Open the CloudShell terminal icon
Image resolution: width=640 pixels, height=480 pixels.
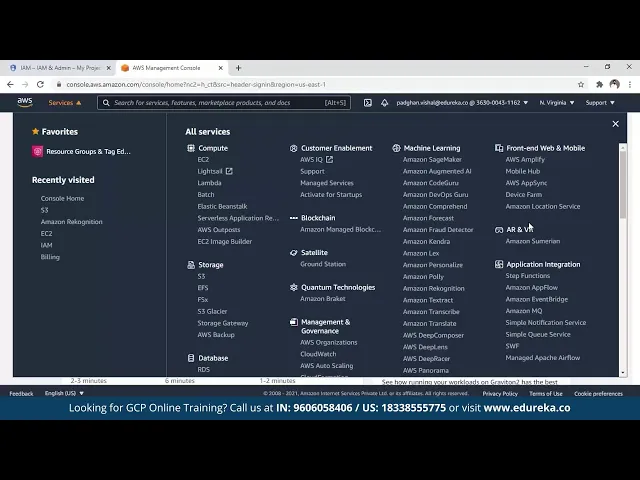point(368,103)
